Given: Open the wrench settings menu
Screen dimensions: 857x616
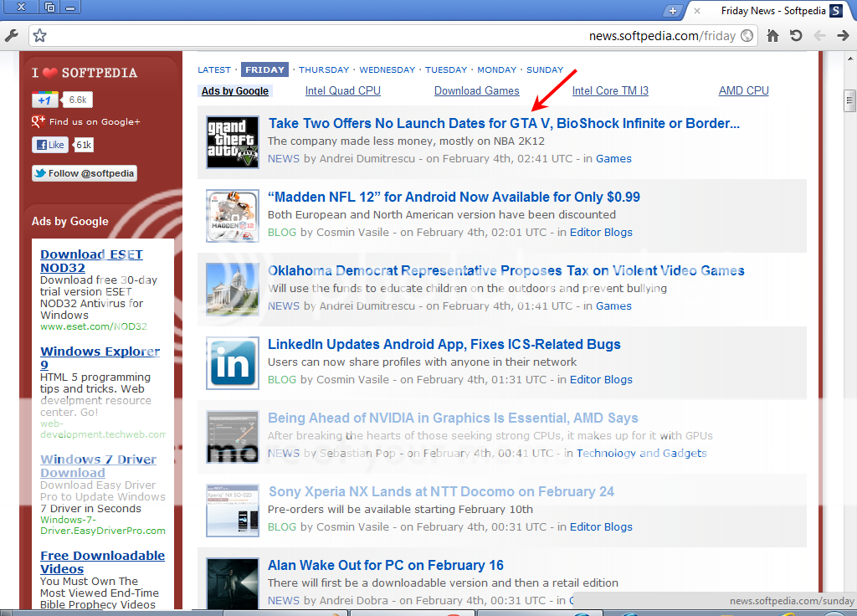Looking at the screenshot, I should point(11,36).
